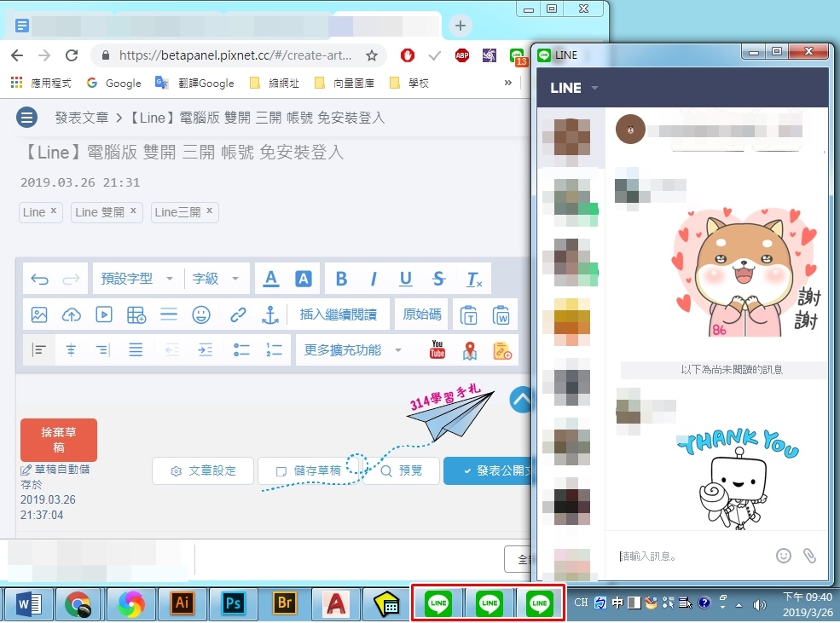Insert a YouTube video
Viewport: 840px width, 623px height.
tap(437, 349)
